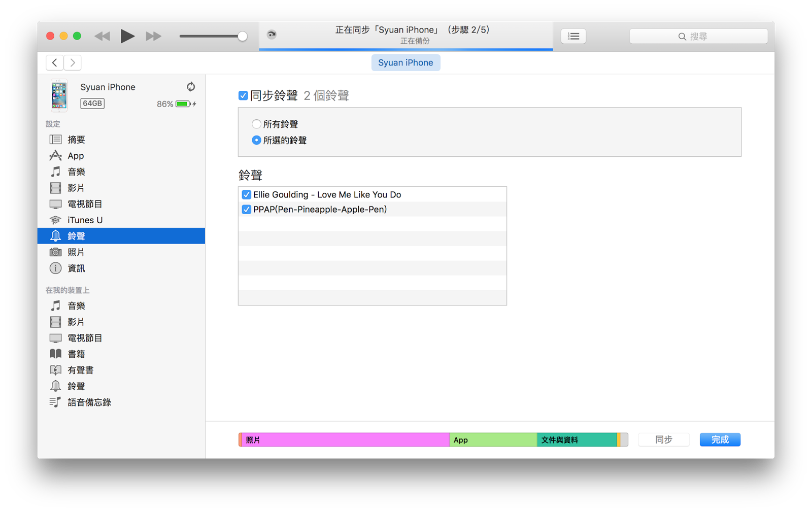Go back with the left chevron

click(55, 62)
